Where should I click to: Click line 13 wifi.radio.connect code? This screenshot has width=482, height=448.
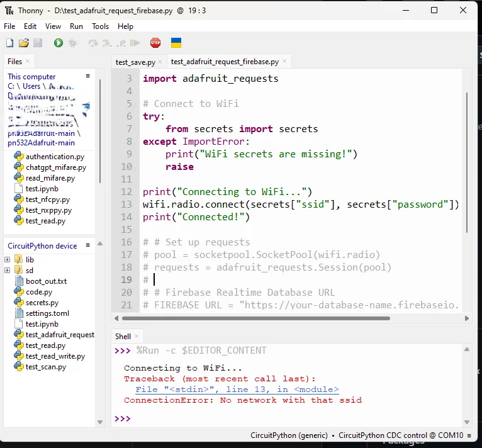(301, 204)
